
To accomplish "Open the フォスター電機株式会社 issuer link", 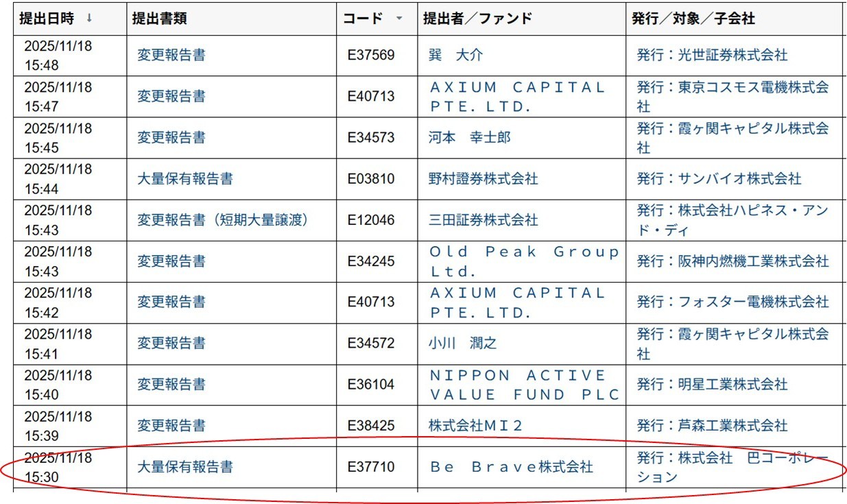I will [732, 302].
